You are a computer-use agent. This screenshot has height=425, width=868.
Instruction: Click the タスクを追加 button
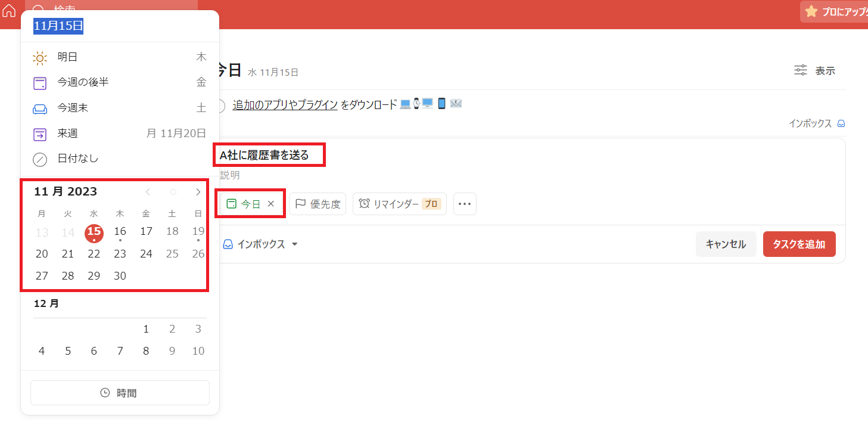pos(799,244)
